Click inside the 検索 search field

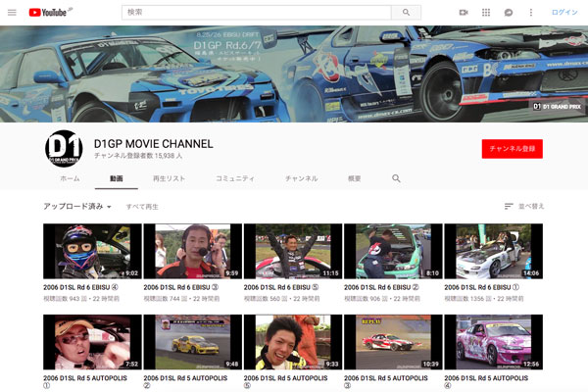point(255,13)
